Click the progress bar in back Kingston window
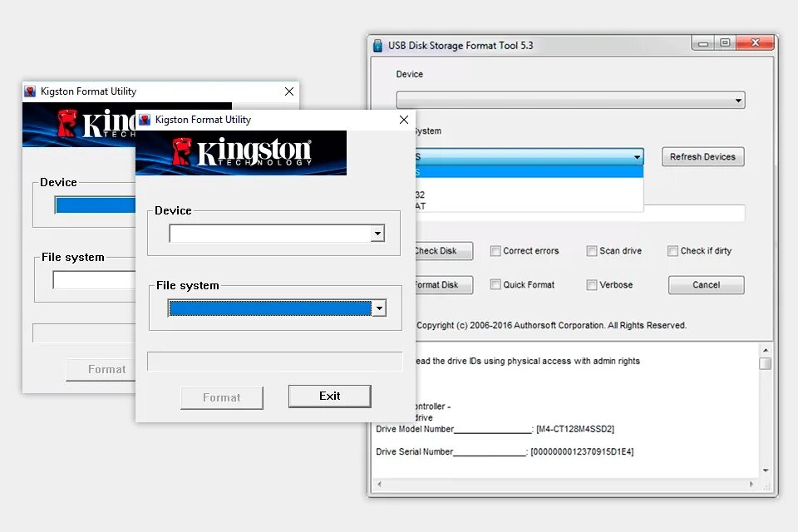Viewport: 798px width, 532px height. tap(84, 333)
